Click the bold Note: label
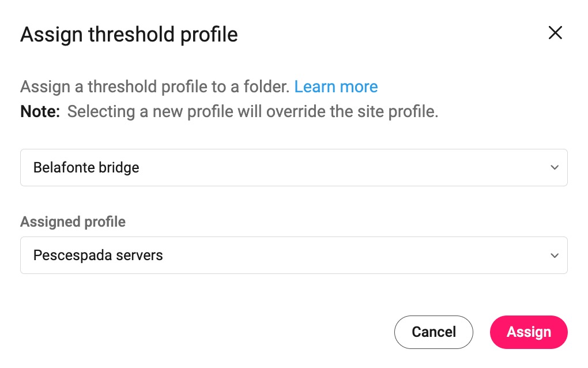Image resolution: width=588 pixels, height=368 pixels. [x=40, y=112]
